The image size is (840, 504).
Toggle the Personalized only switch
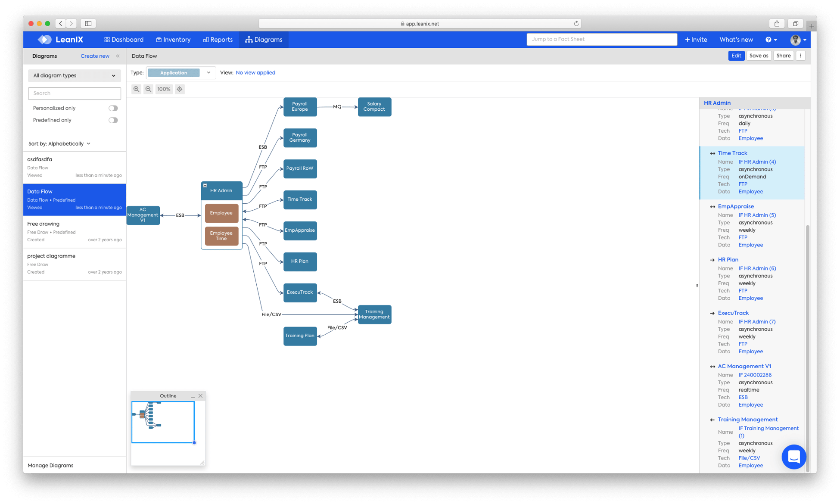pos(113,108)
